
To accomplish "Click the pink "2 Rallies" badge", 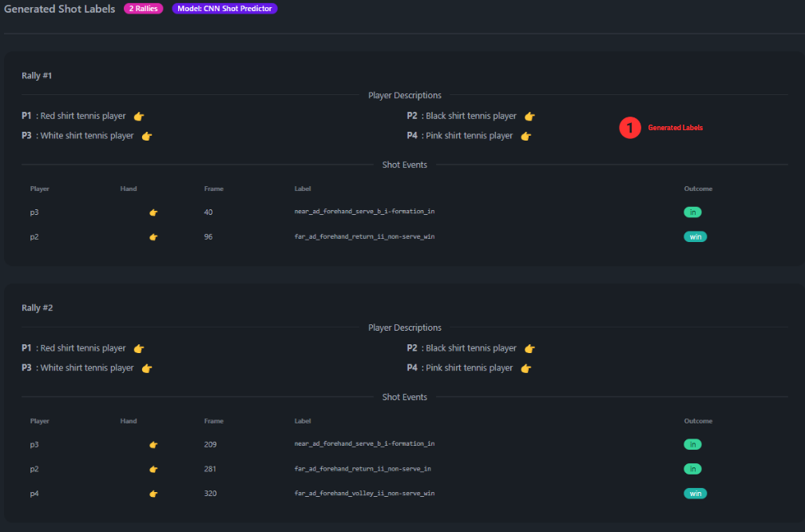I will (x=144, y=9).
